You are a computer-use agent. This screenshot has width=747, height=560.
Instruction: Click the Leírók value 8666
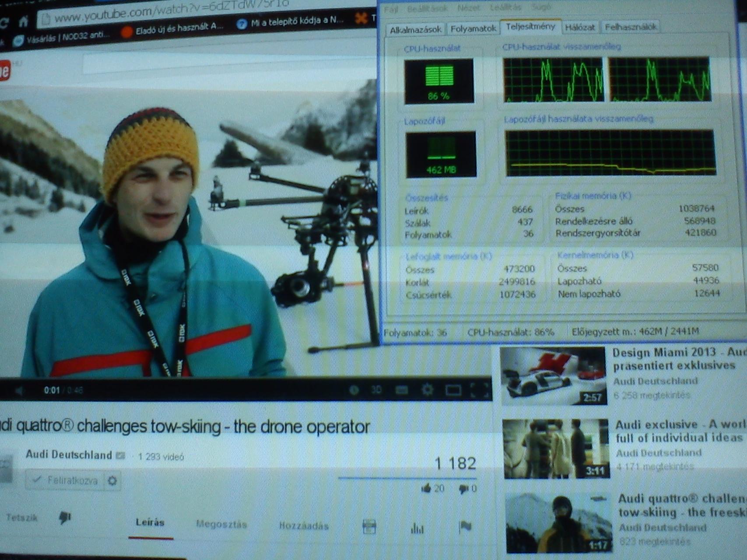click(522, 210)
